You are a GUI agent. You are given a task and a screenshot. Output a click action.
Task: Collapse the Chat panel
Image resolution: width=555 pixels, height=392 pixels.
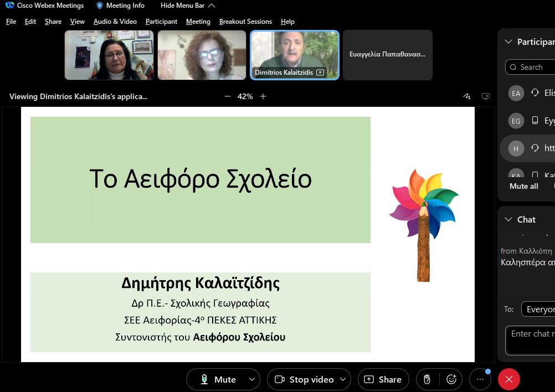coord(508,220)
